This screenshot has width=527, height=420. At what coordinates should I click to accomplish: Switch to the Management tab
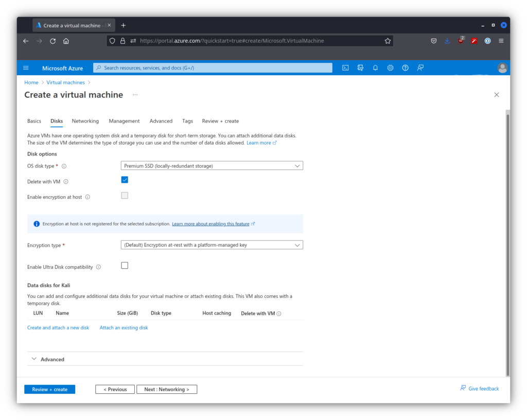point(124,121)
